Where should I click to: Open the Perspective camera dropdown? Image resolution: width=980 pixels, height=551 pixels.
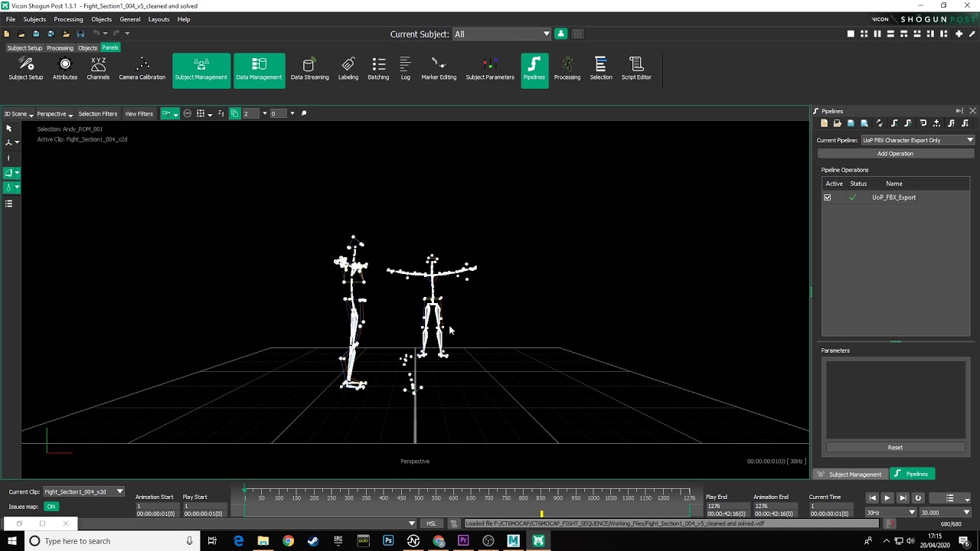54,114
